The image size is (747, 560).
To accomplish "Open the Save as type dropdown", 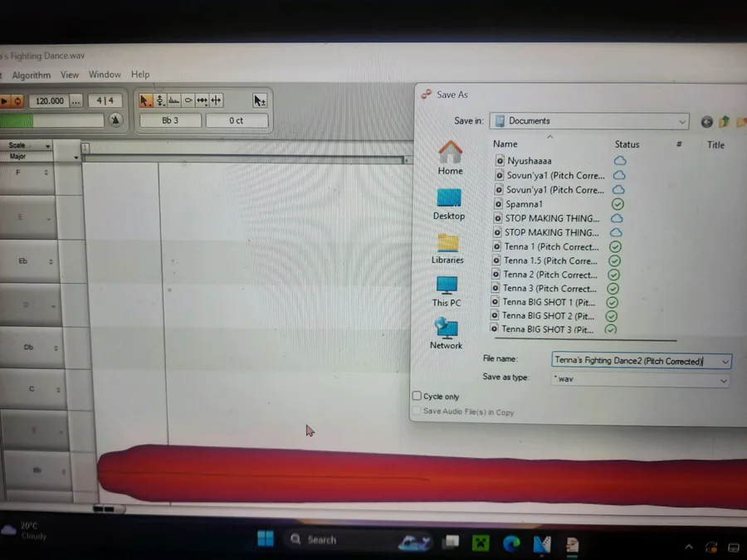I will 640,379.
